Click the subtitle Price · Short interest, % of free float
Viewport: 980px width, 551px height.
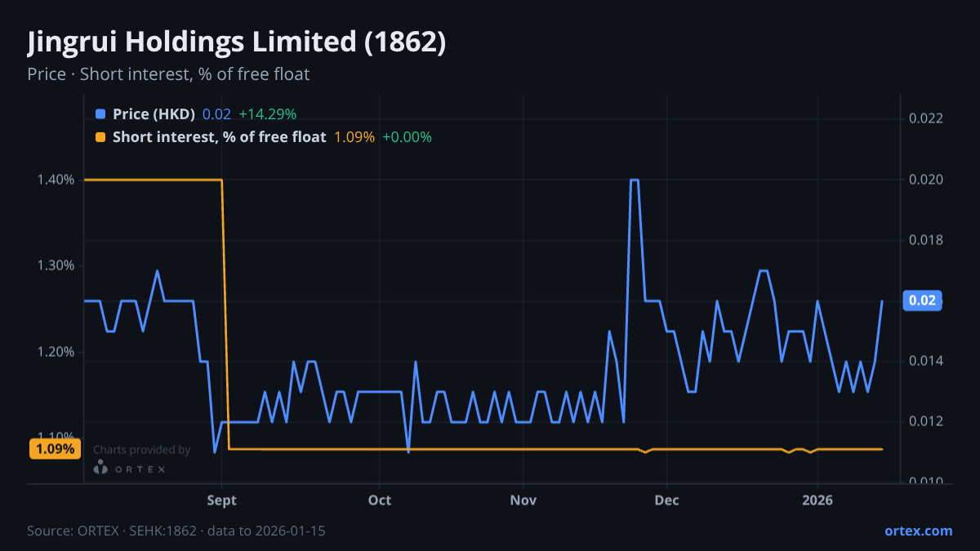(x=168, y=74)
